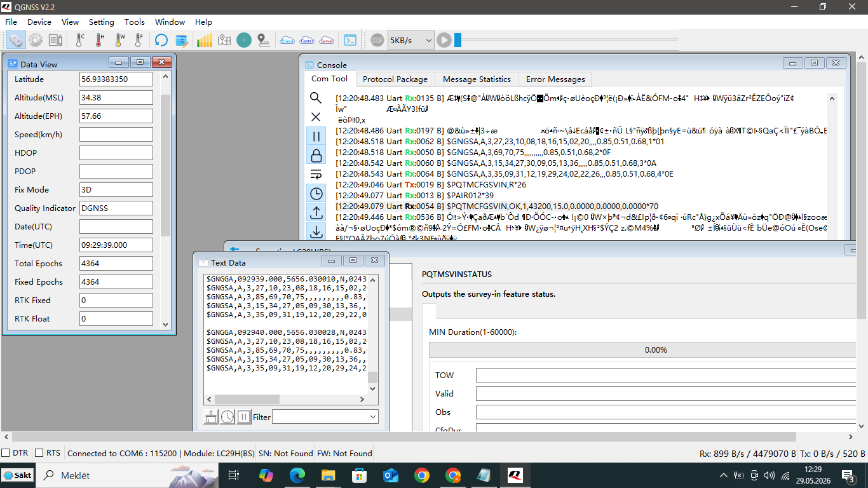Open the map view icon
Image resolution: width=868 pixels, height=488 pixels.
(224, 40)
